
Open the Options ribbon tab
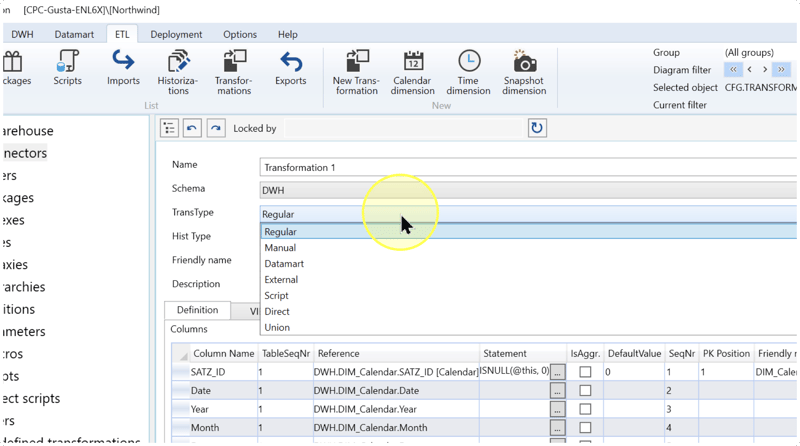240,34
